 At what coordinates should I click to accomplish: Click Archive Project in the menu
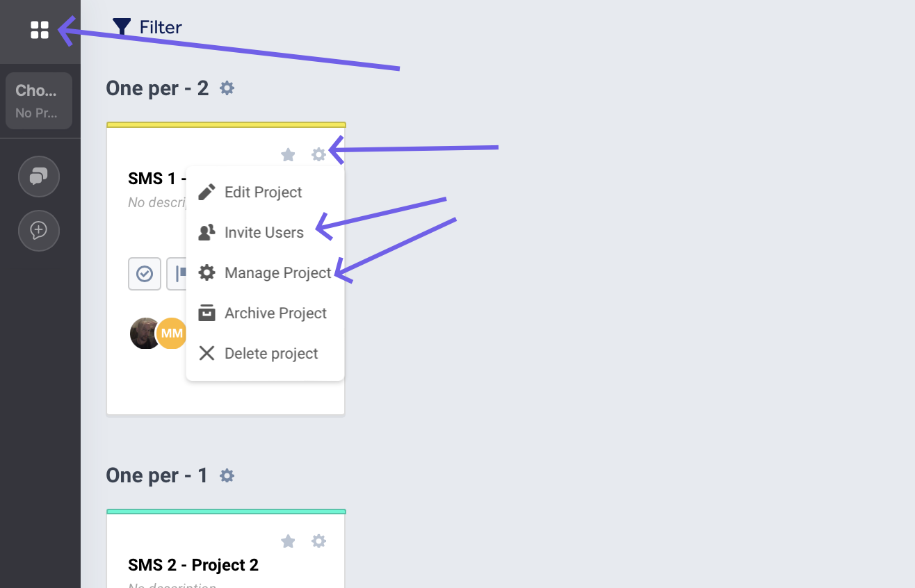(x=275, y=313)
